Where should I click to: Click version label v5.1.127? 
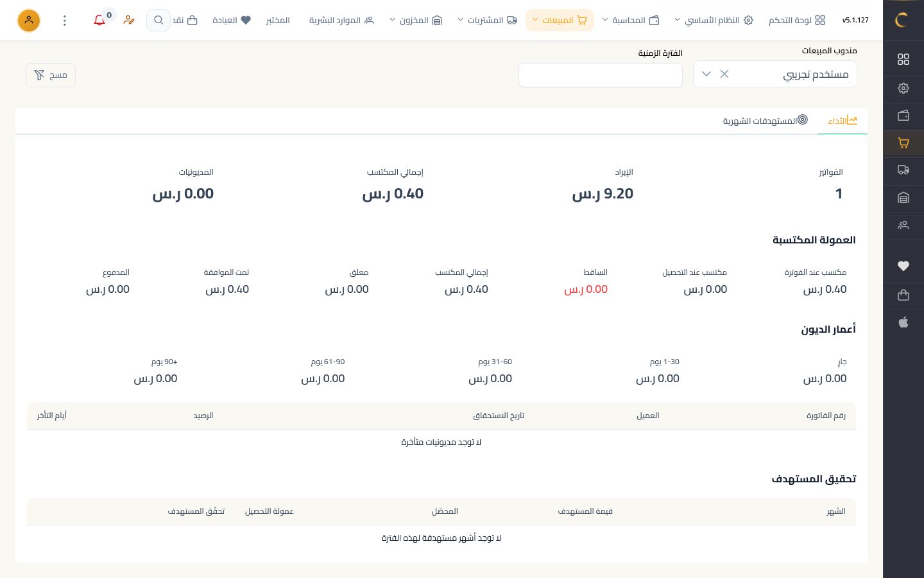tap(855, 21)
